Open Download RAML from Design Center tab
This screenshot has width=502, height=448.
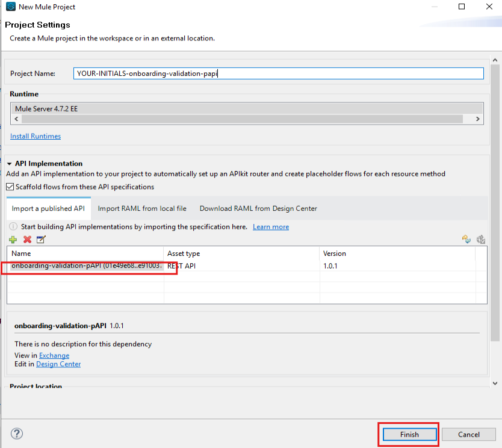258,208
